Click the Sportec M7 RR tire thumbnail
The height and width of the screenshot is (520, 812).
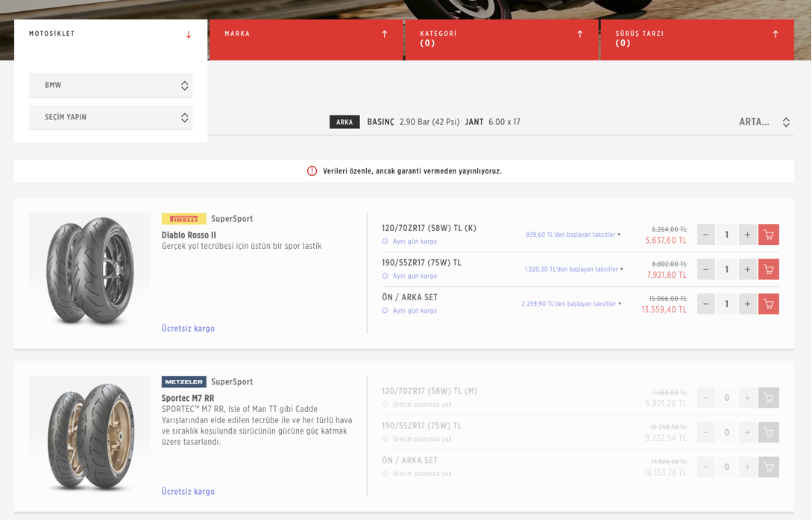(x=89, y=434)
